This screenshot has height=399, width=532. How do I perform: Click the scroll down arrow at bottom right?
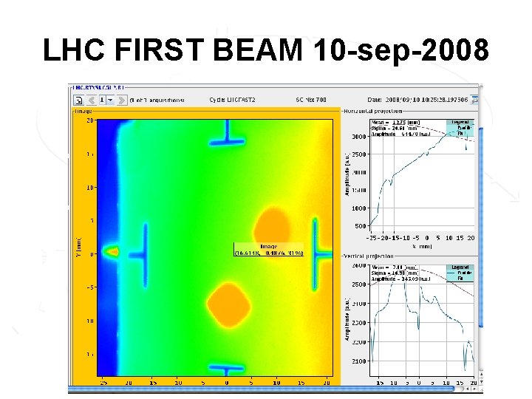pos(481,382)
